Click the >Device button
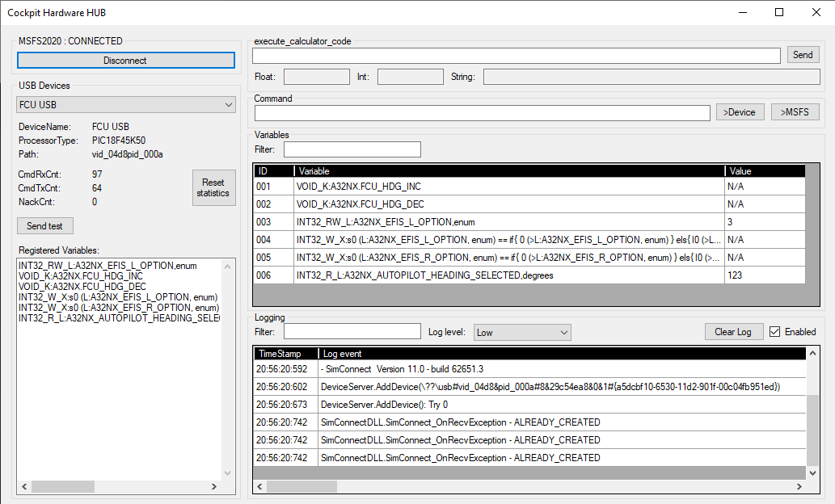The height and width of the screenshot is (504, 835). [740, 112]
